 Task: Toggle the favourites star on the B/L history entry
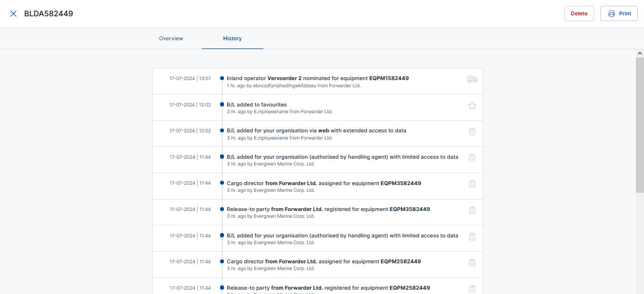(472, 106)
